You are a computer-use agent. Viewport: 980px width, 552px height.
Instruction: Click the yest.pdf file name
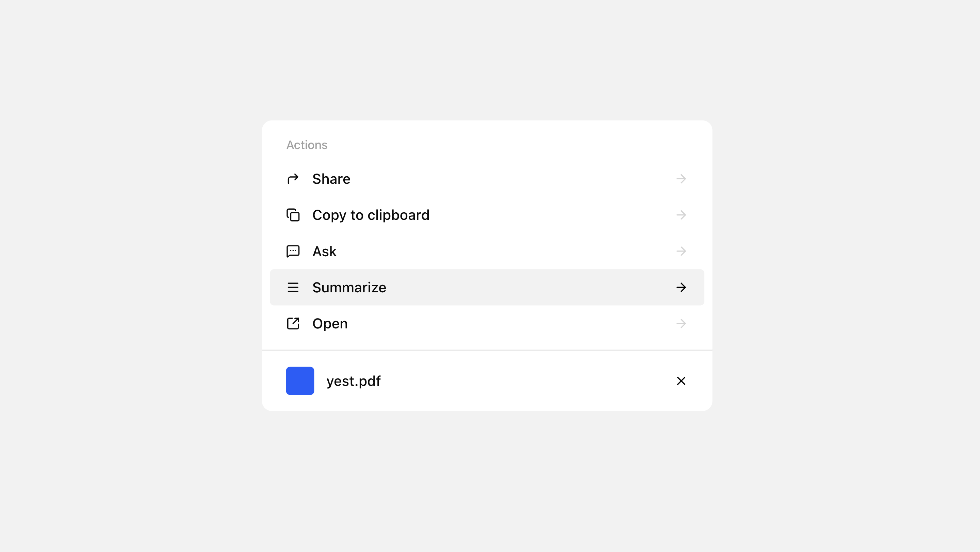click(354, 381)
